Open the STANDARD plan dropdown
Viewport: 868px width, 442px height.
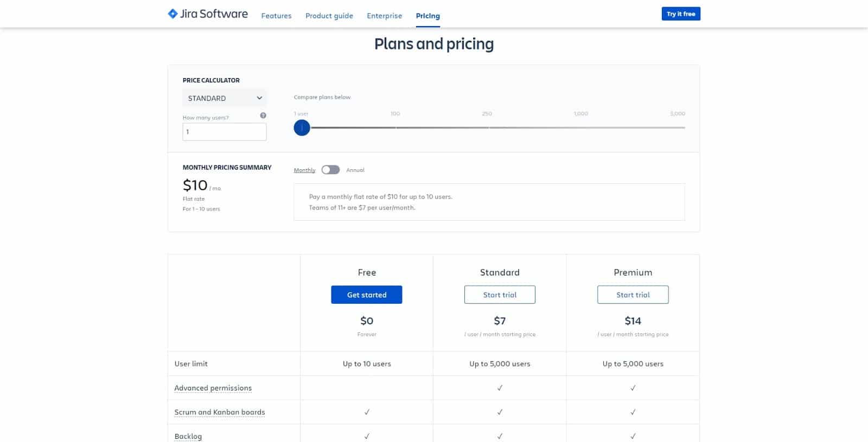[x=225, y=98]
